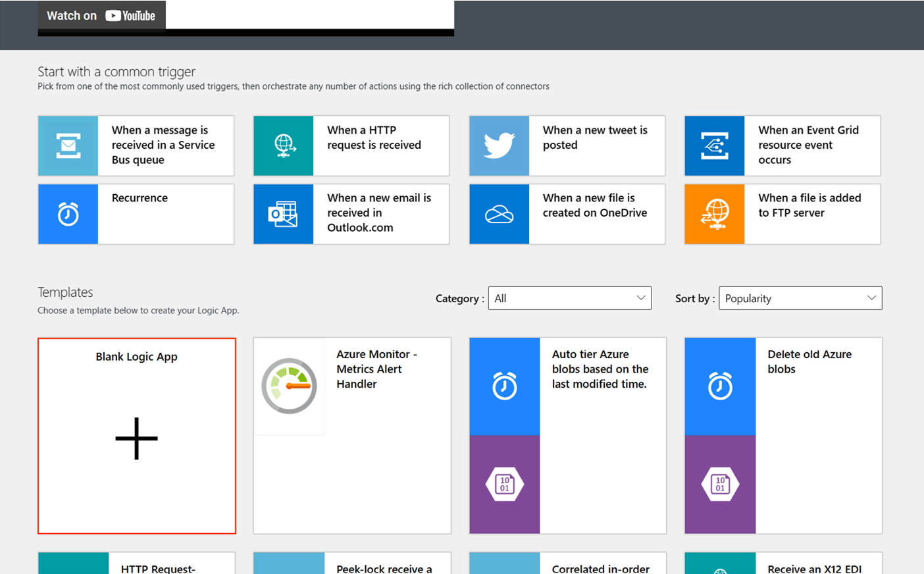
Task: Select 'Auto tier Azure blobs' template description
Action: click(600, 369)
